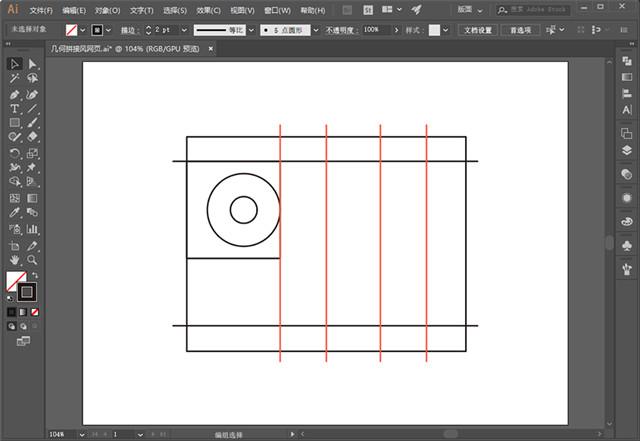This screenshot has height=441, width=640.
Task: Pick the Direct Selection tool
Action: (33, 64)
